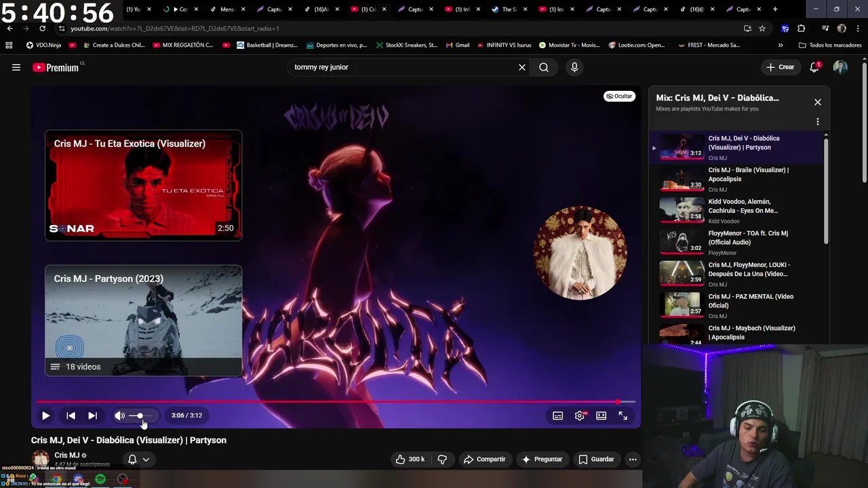
Task: Play the paused video
Action: pos(45,415)
